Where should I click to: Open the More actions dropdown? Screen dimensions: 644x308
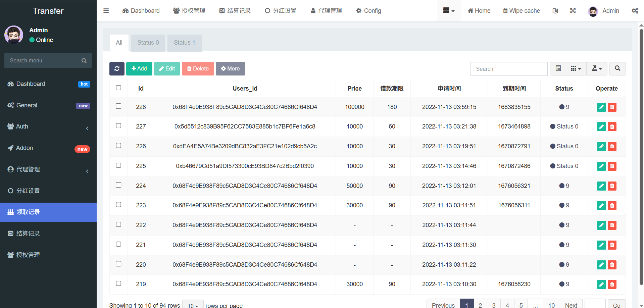coord(230,69)
